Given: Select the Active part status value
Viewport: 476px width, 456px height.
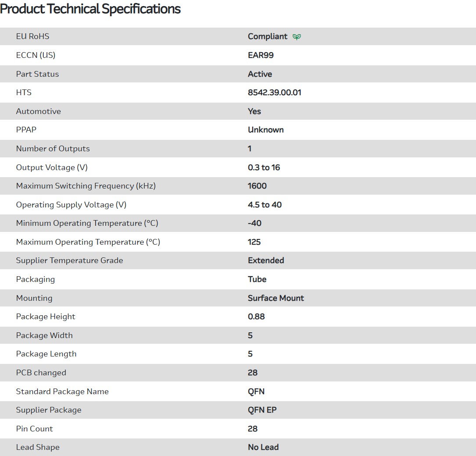Looking at the screenshot, I should point(260,74).
